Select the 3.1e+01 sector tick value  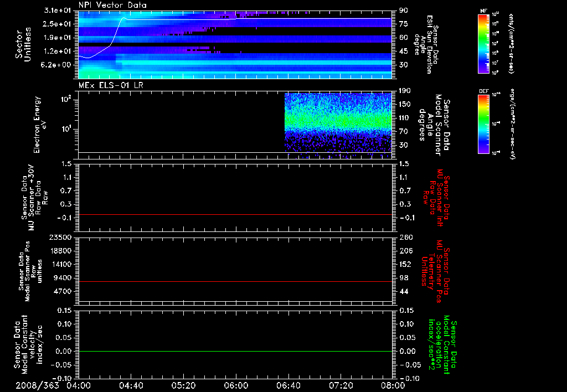(x=57, y=11)
